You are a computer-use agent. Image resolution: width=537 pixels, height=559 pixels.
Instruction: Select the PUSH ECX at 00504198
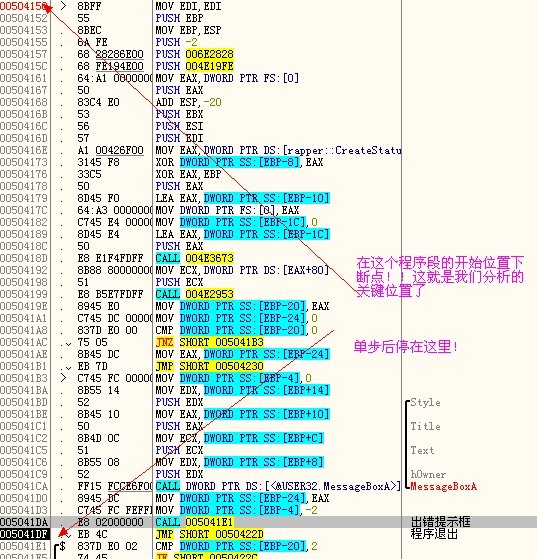click(x=179, y=282)
